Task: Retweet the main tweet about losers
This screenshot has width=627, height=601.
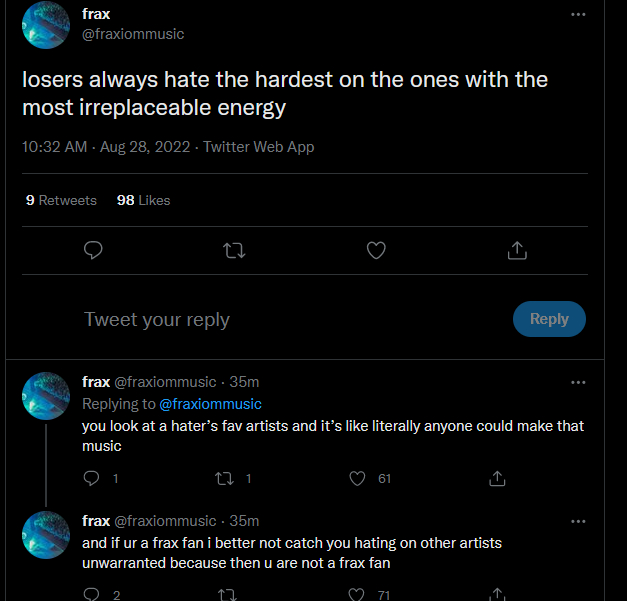Action: [x=234, y=250]
